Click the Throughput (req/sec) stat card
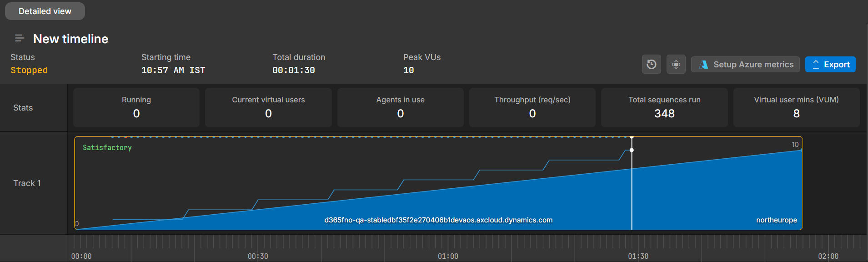 532,107
